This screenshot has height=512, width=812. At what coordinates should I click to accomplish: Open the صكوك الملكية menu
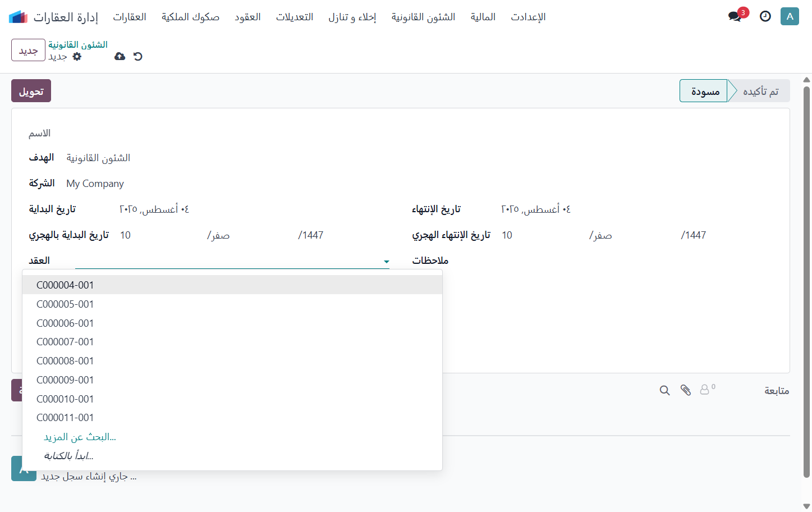tap(190, 17)
